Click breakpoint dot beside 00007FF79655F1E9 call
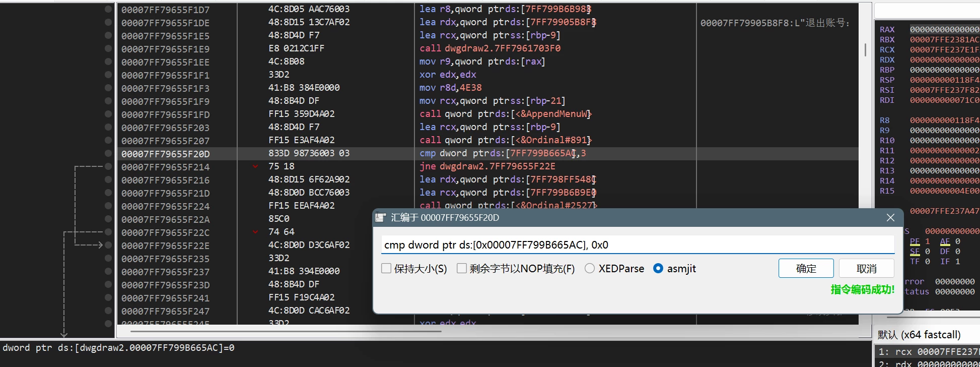This screenshot has height=367, width=980. click(x=108, y=48)
